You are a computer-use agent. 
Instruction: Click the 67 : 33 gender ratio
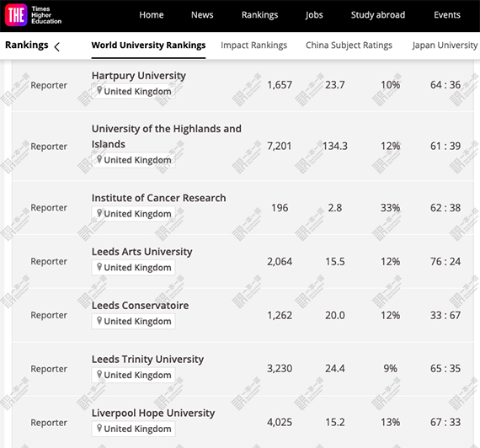(x=445, y=422)
